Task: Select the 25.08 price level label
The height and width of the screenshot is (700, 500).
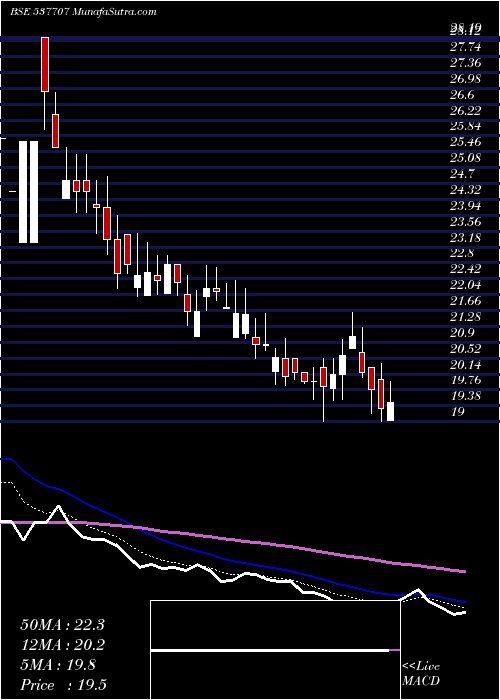Action: click(466, 158)
